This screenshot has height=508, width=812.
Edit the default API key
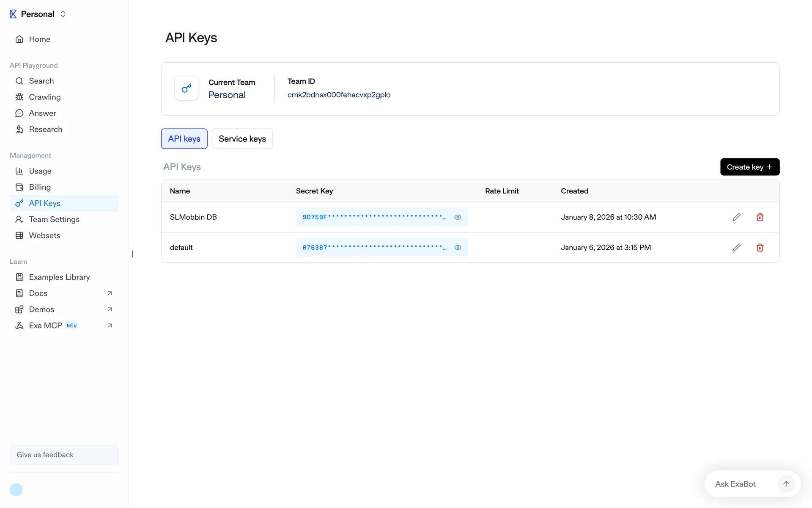coord(736,248)
